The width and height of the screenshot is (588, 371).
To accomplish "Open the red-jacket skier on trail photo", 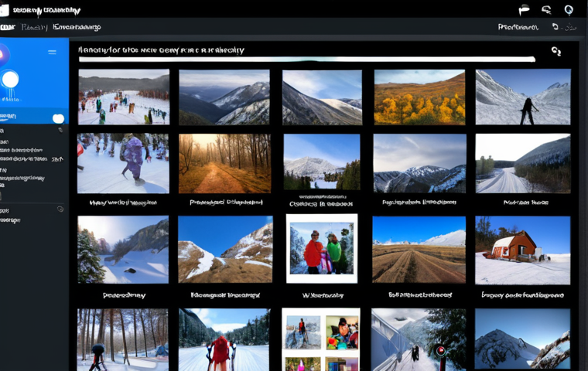I will pyautogui.click(x=224, y=339).
